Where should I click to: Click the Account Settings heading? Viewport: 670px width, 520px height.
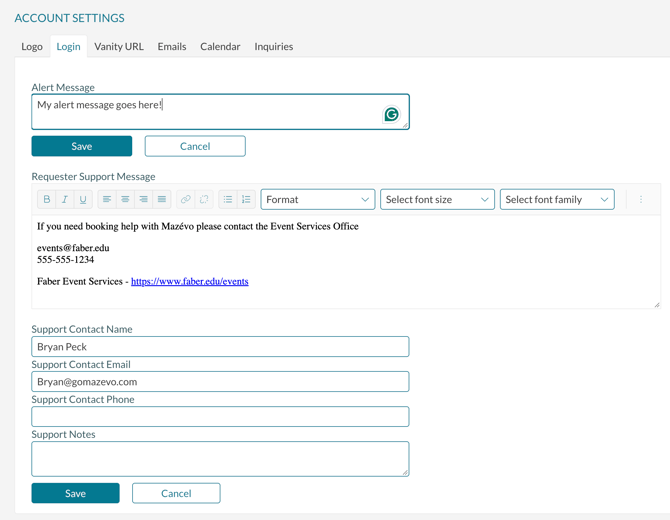[70, 18]
